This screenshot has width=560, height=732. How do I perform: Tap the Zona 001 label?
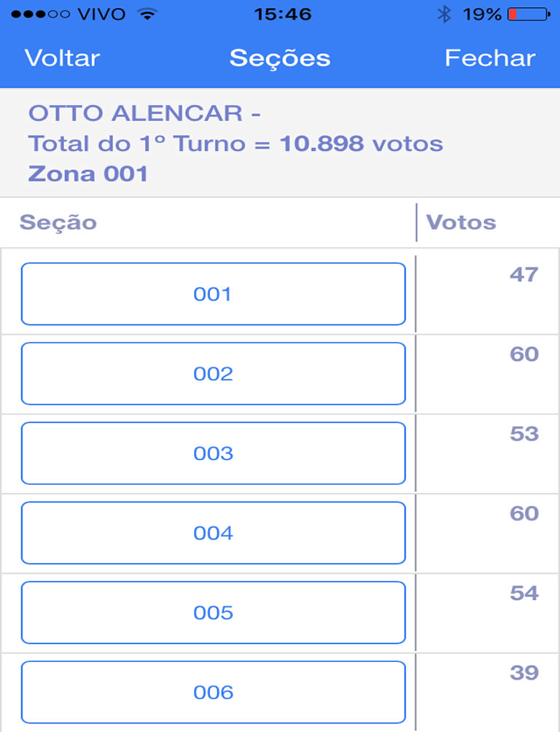87,174
